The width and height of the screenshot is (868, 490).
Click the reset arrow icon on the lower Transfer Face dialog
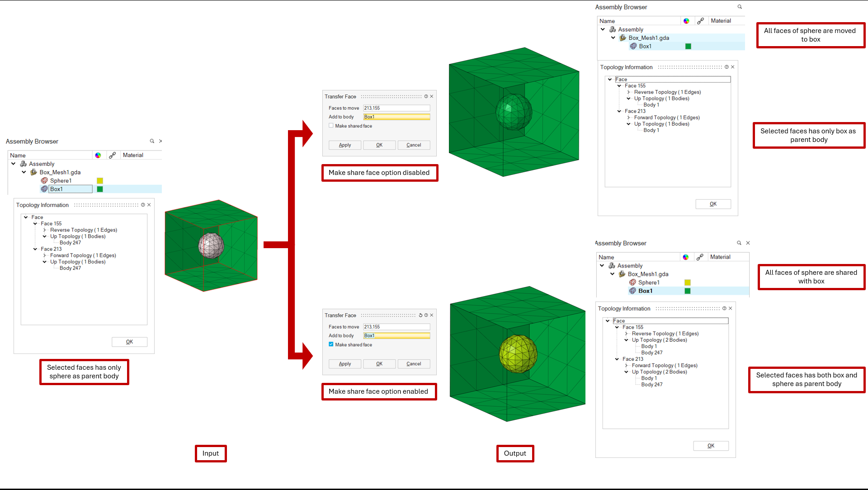[x=420, y=315]
